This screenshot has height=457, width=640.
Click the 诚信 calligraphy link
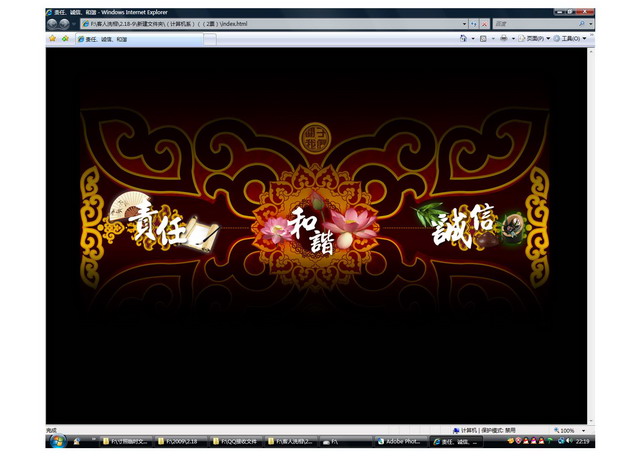point(462,226)
